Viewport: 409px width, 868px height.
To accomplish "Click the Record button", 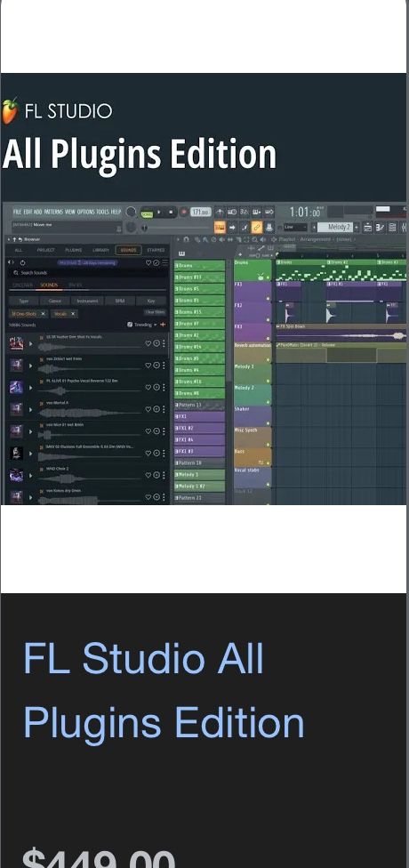I will (184, 212).
